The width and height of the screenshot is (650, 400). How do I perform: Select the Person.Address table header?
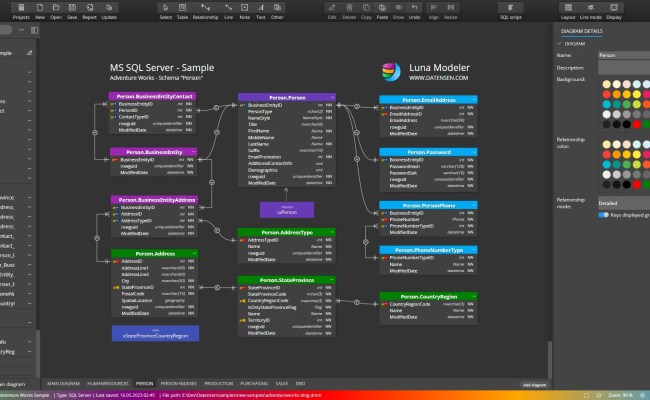155,253
